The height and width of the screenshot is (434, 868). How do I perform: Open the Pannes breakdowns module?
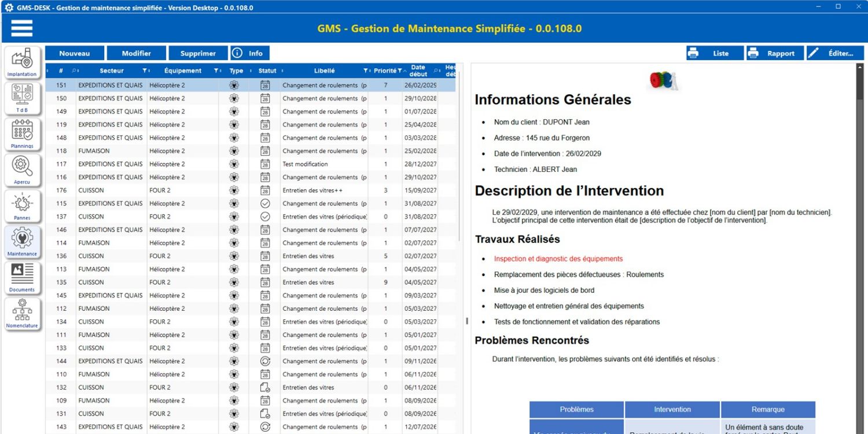pos(22,205)
